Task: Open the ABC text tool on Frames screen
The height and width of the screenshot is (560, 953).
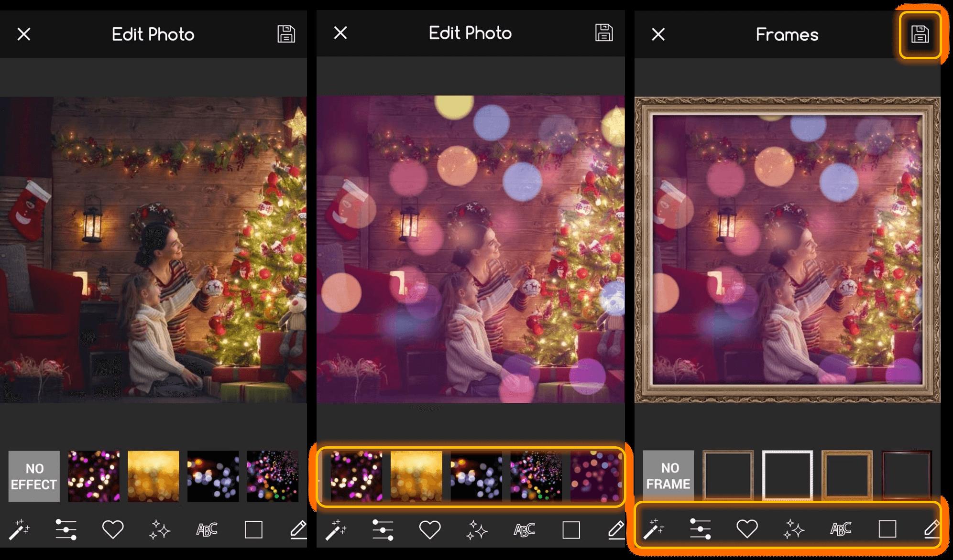Action: point(840,529)
